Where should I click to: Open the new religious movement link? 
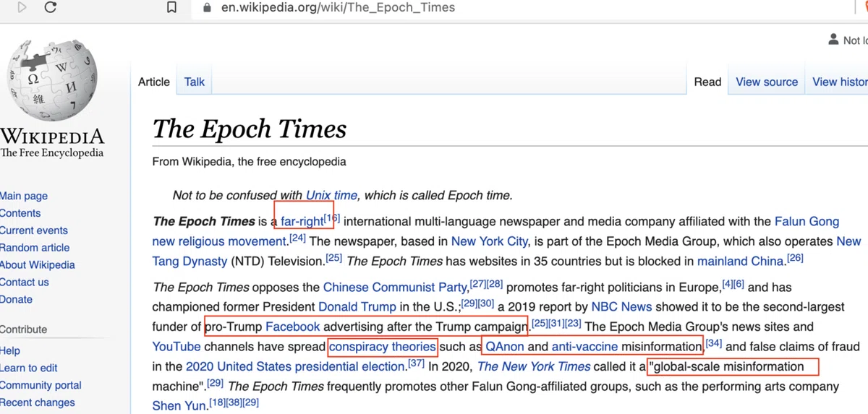tap(219, 241)
